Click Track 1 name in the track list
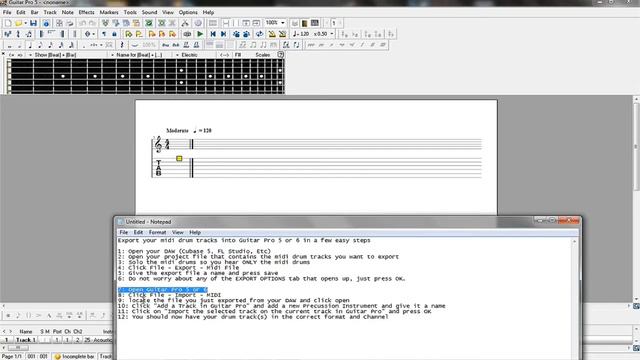Viewport: 640px width, 360px height. click(26, 340)
